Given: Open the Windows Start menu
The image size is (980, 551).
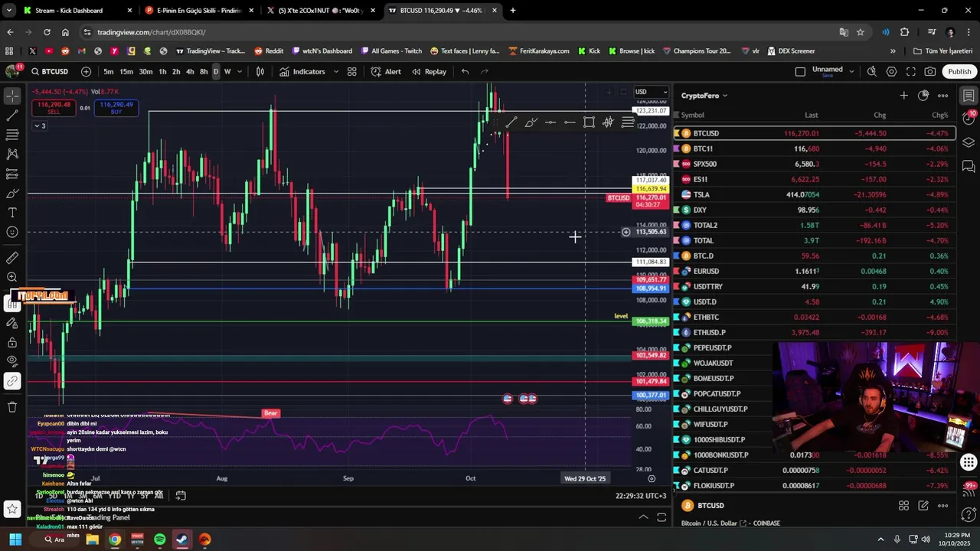Looking at the screenshot, I should pos(15,540).
